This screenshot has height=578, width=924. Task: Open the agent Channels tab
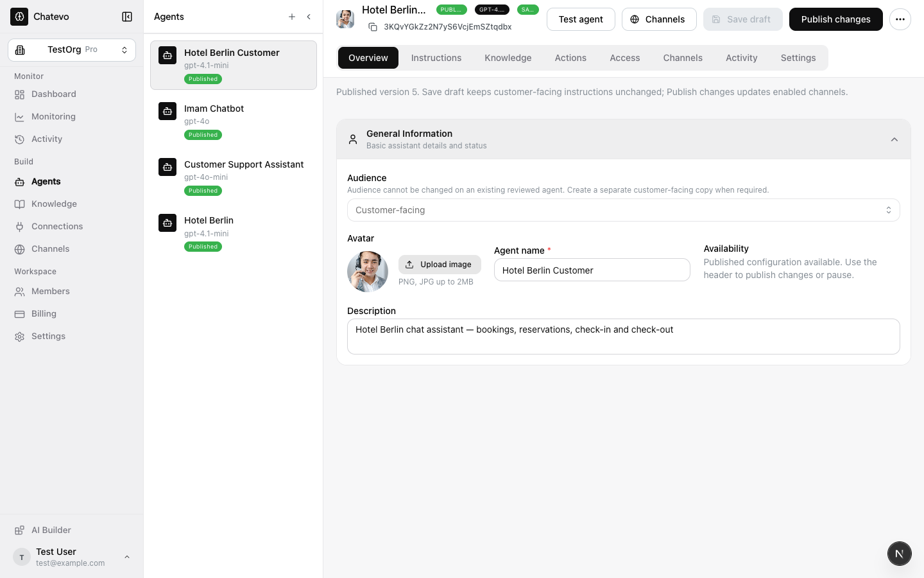(x=683, y=58)
